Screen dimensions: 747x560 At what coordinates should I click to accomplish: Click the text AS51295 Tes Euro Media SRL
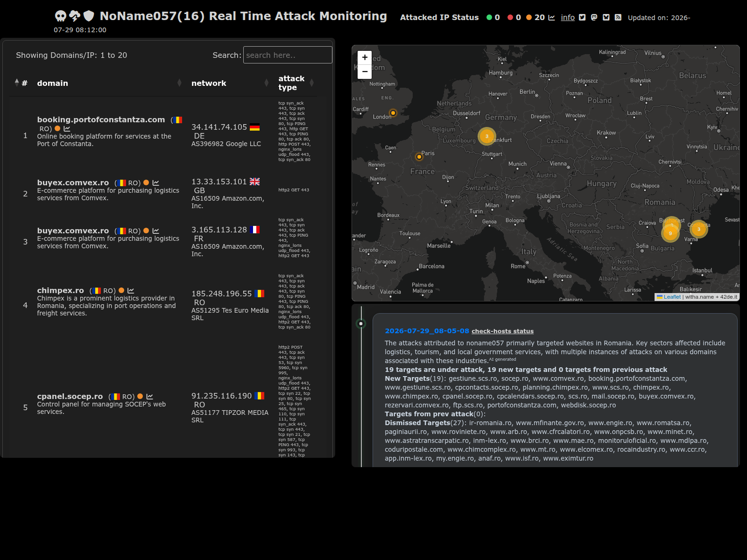coord(230,314)
